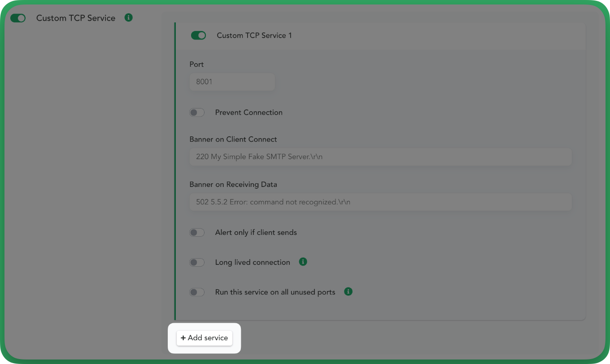Click the Alert only if client sends label
This screenshot has height=364, width=610.
pos(256,233)
